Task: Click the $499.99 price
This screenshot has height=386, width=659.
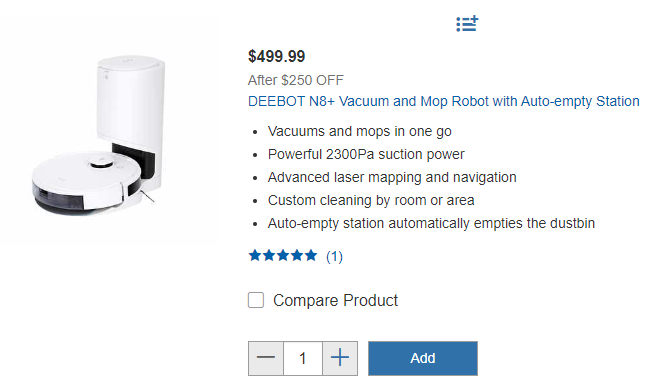Action: (x=277, y=56)
